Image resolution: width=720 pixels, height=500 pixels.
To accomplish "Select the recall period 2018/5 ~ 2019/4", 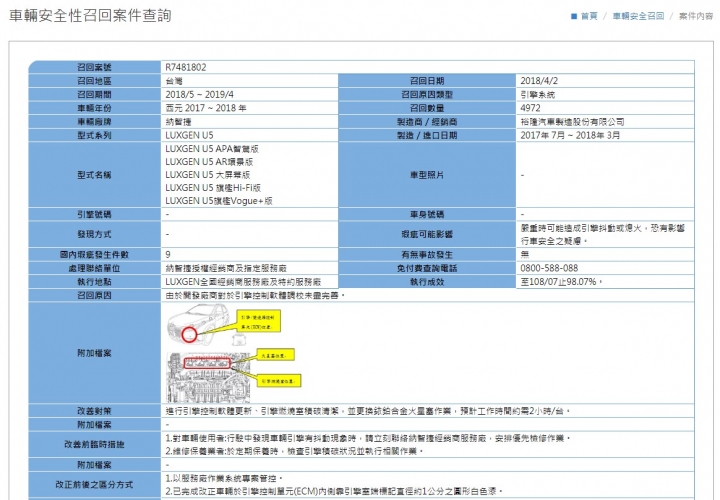I will pos(200,95).
